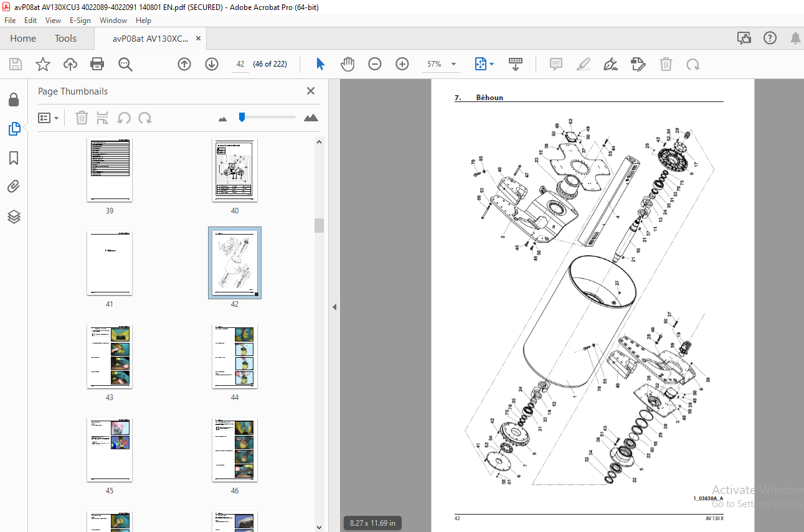
Task: Click the page number input field
Action: coord(240,64)
